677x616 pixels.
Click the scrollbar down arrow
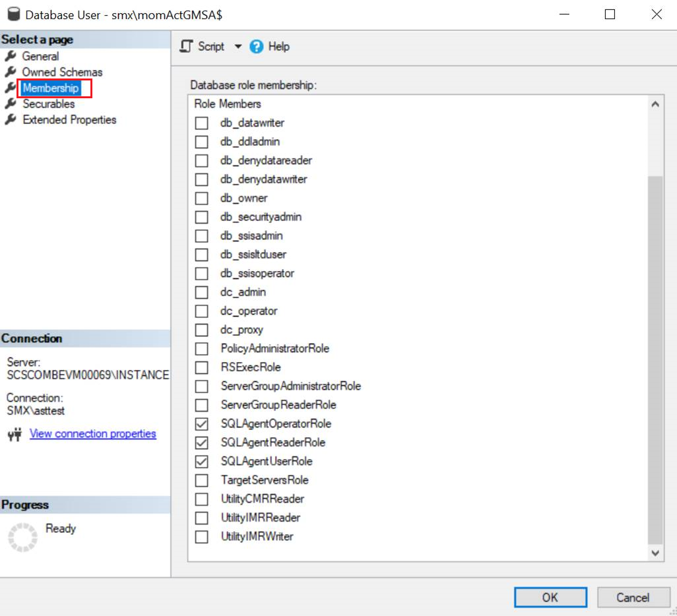pyautogui.click(x=655, y=553)
